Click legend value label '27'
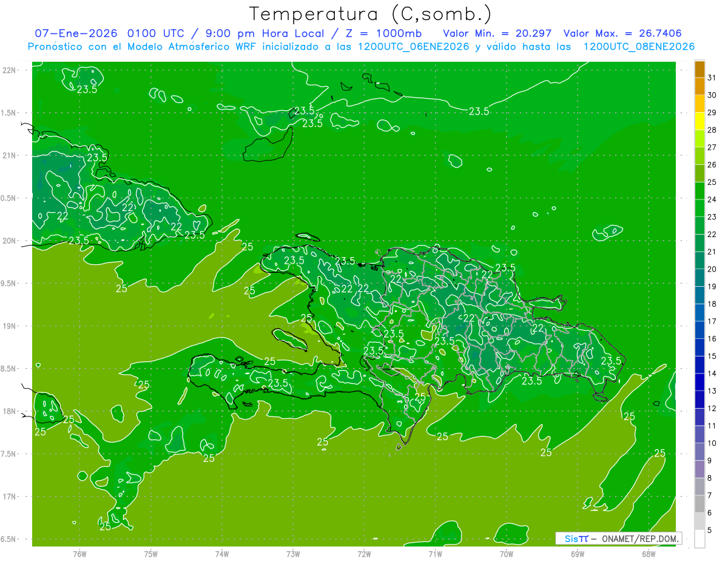Image resolution: width=728 pixels, height=562 pixels. [x=712, y=147]
